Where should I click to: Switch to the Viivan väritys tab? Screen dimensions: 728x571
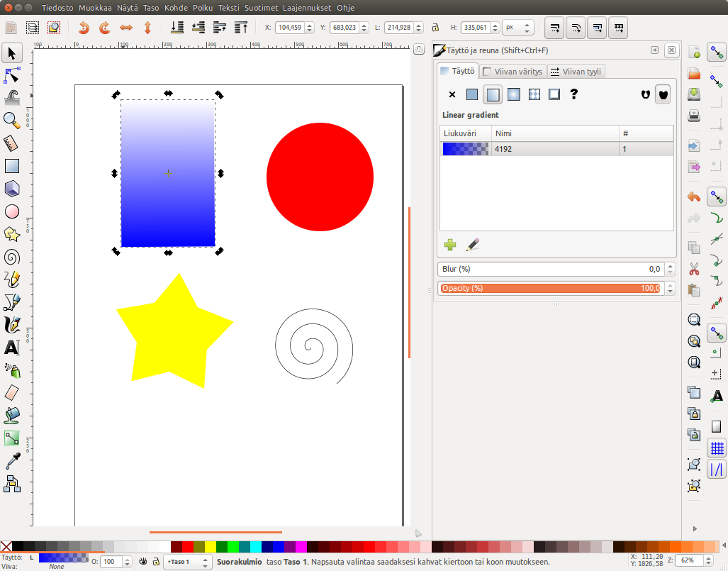click(512, 72)
